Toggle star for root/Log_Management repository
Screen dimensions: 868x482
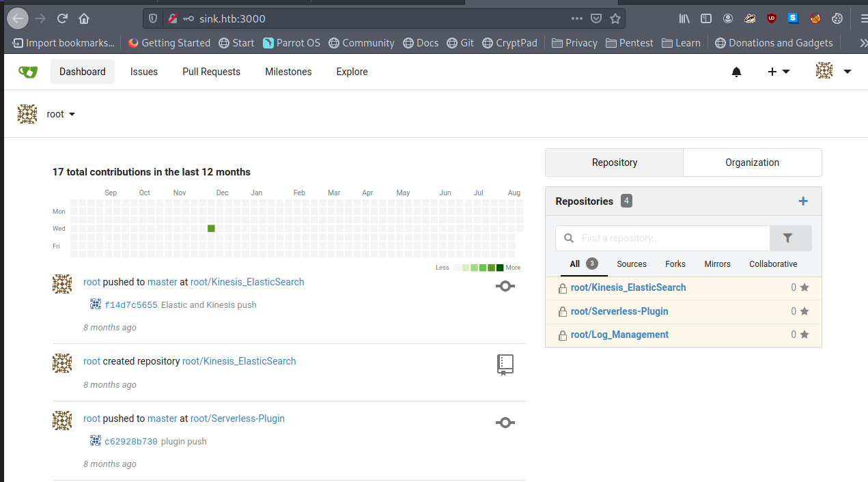click(x=804, y=335)
